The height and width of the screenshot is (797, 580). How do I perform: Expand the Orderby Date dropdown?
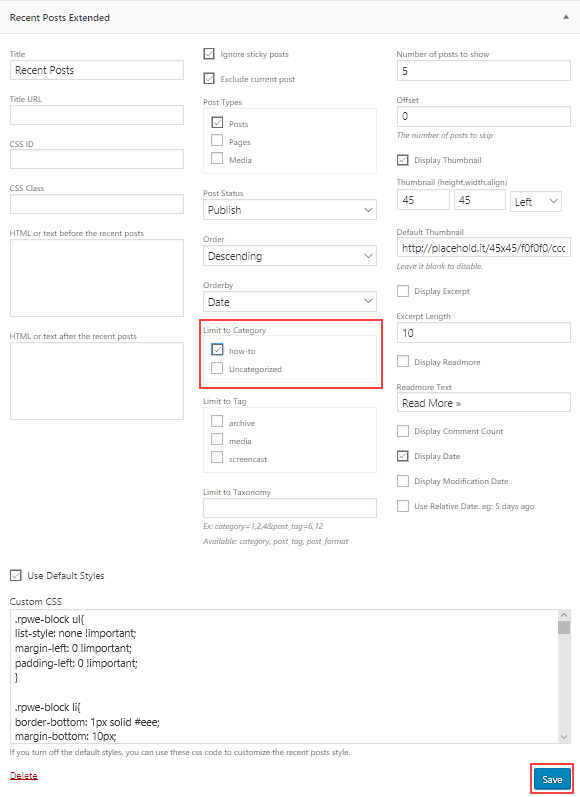pos(290,302)
